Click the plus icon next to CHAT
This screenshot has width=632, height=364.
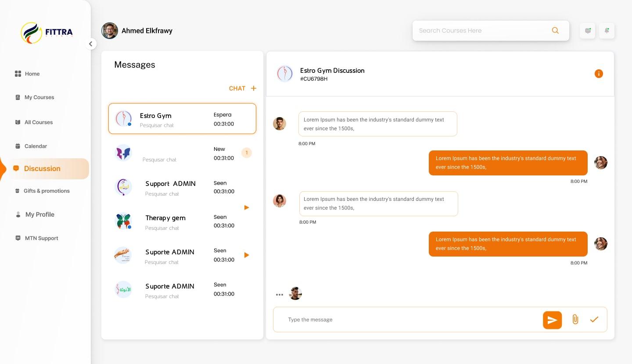254,89
